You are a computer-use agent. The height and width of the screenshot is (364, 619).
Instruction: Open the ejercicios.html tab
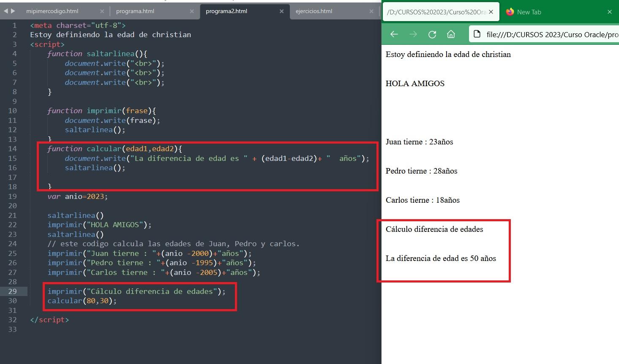[x=314, y=11]
